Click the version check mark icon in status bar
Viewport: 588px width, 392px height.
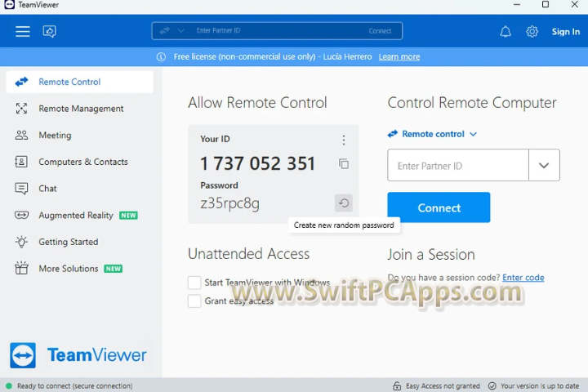[x=492, y=386]
